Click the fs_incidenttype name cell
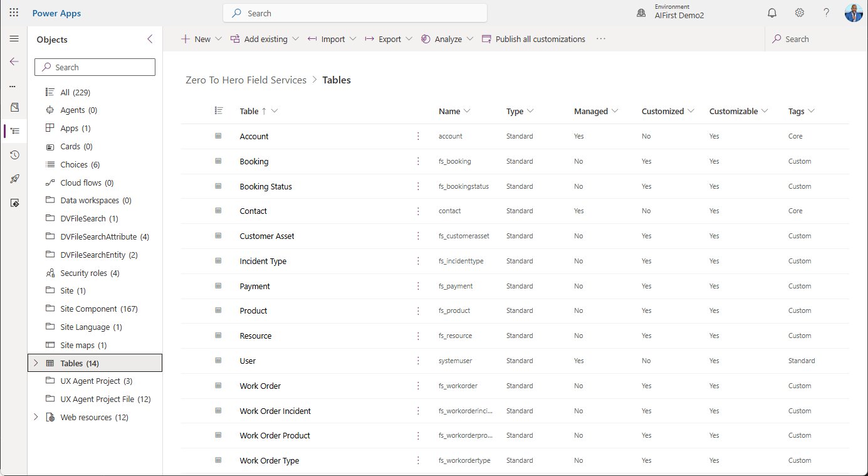Image resolution: width=868 pixels, height=476 pixels. click(461, 261)
